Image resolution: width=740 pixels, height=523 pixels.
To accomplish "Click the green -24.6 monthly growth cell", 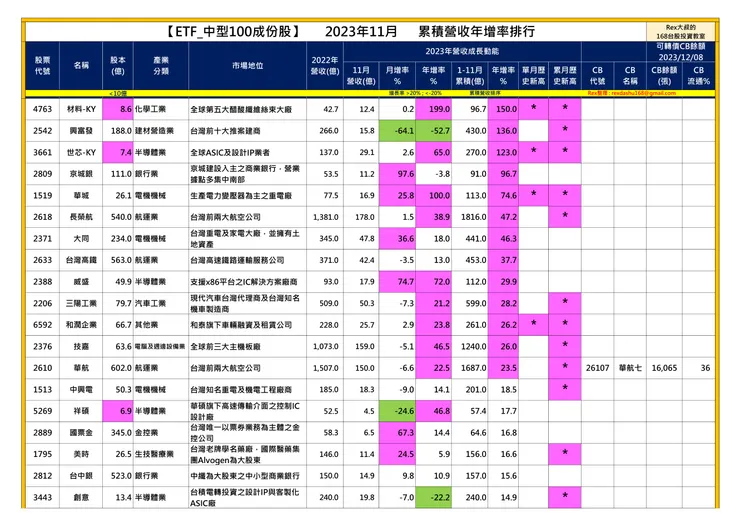I will coord(397,411).
